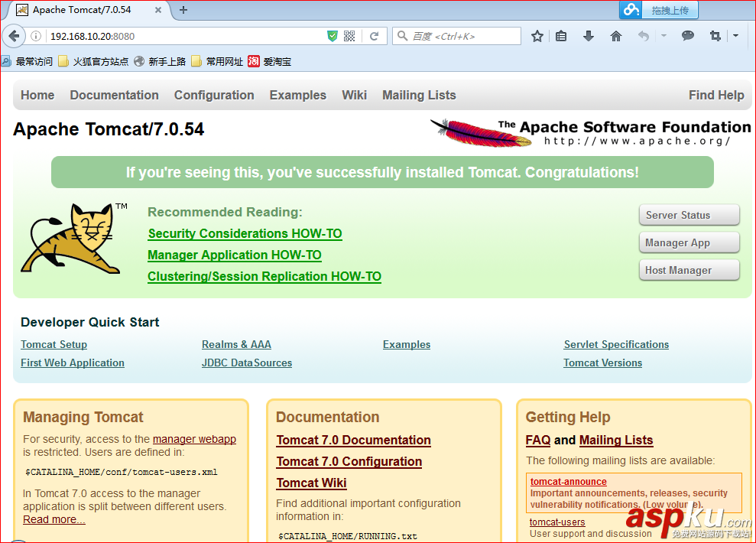Screen dimensions: 756x543
Task: Open site information icon in address bar
Action: click(36, 36)
